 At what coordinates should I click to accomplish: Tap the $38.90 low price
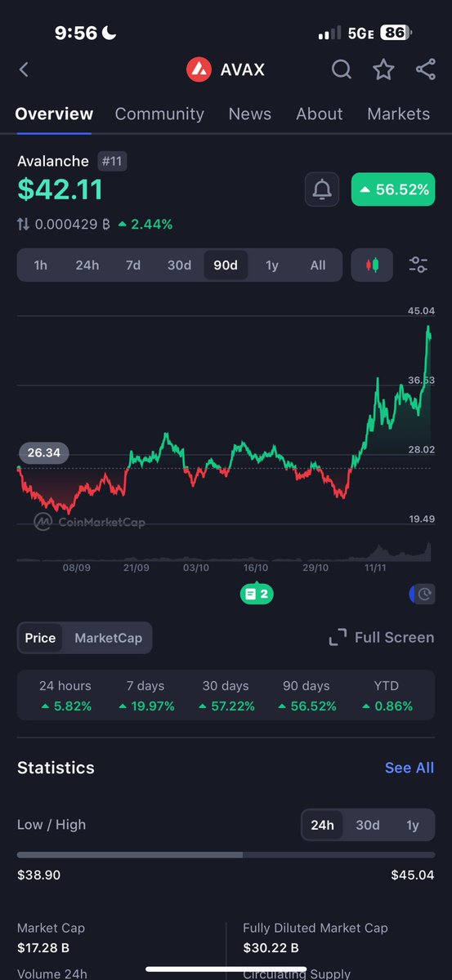tap(38, 875)
